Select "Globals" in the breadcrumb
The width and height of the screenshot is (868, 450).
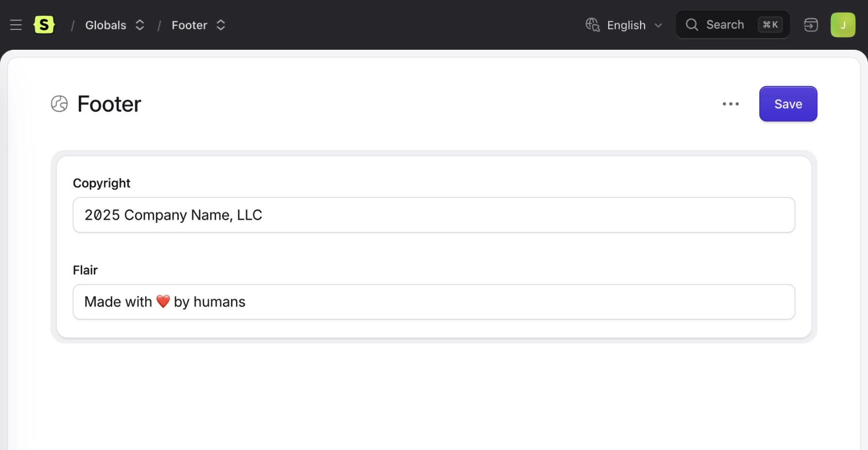coord(105,25)
